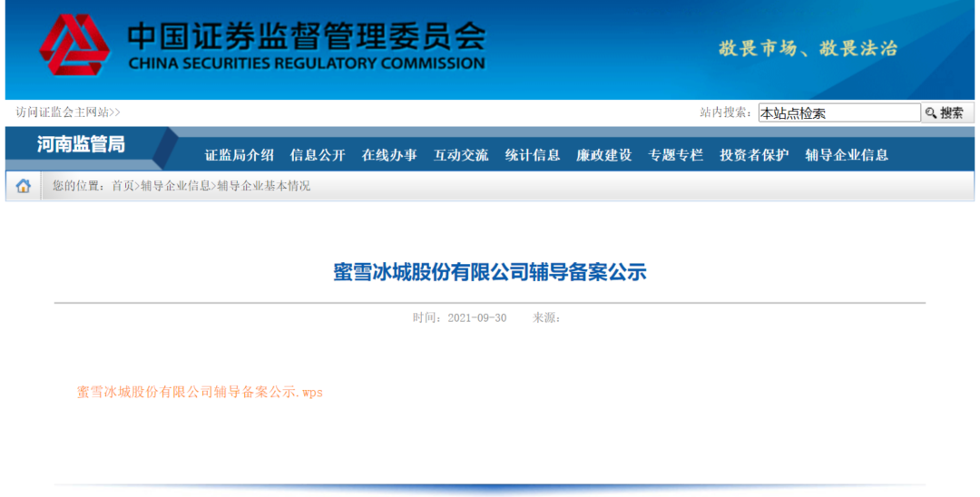Click 首页 in the breadcrumb trail
980x497 pixels.
point(122,186)
